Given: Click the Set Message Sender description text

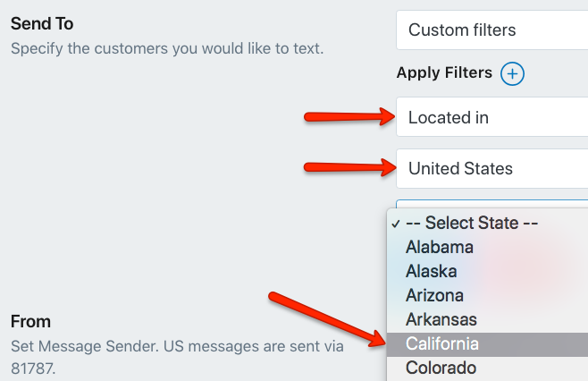Looking at the screenshot, I should (177, 357).
